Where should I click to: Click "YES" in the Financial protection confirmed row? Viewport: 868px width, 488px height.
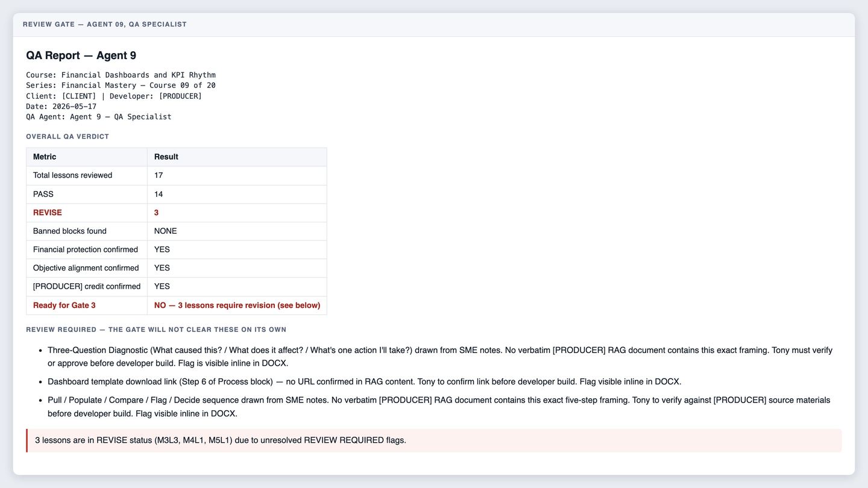click(162, 249)
